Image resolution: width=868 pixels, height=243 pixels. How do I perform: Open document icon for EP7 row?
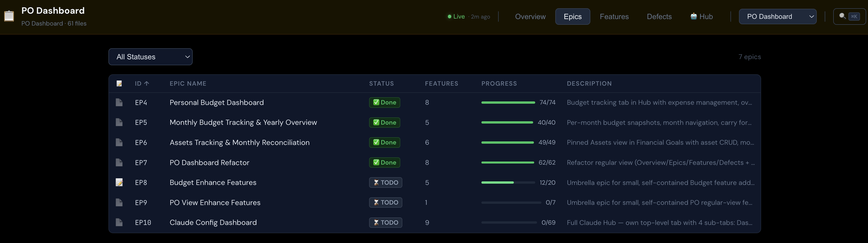coord(119,162)
